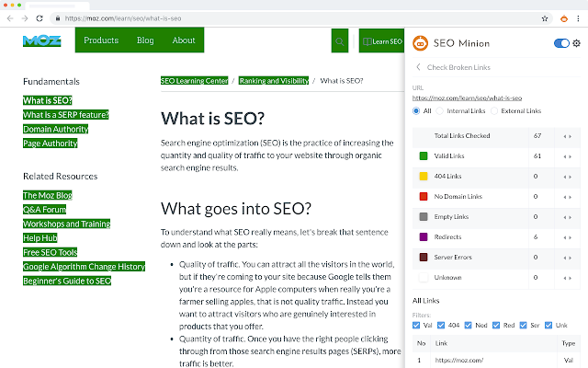588x368 pixels.
Task: Click the arrows in the Valid Links row
Action: point(567,156)
